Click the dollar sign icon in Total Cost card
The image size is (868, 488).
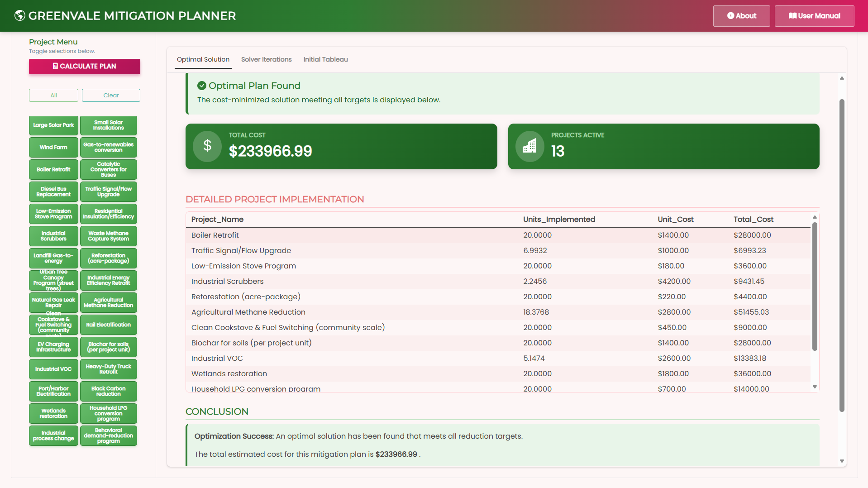207,146
